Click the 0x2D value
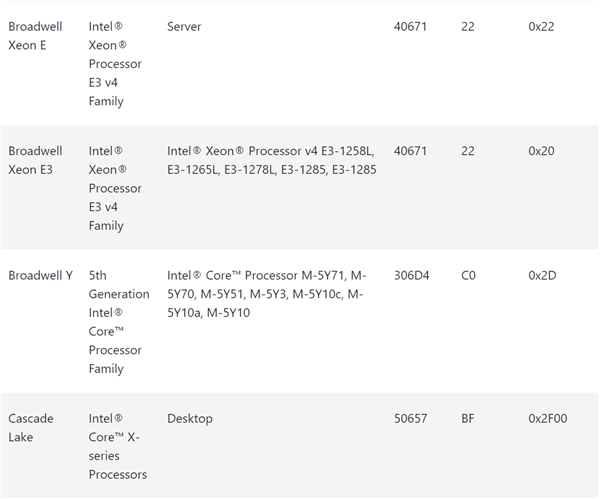This screenshot has width=600, height=499. (541, 275)
